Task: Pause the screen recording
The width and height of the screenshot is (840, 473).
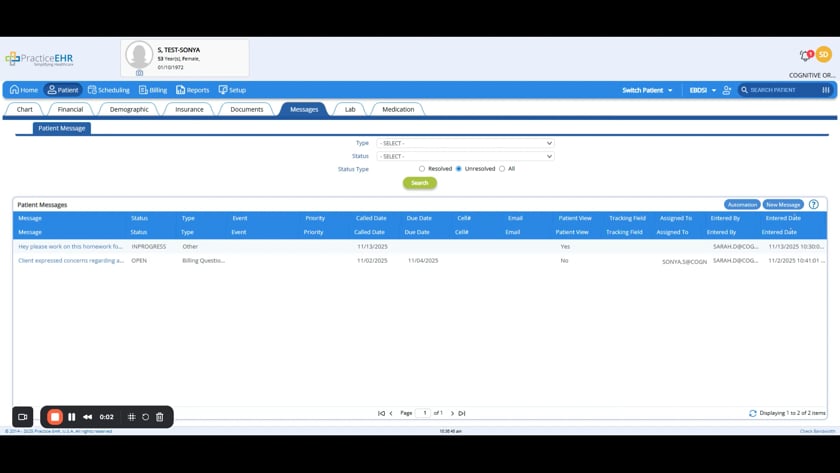Action: click(72, 417)
